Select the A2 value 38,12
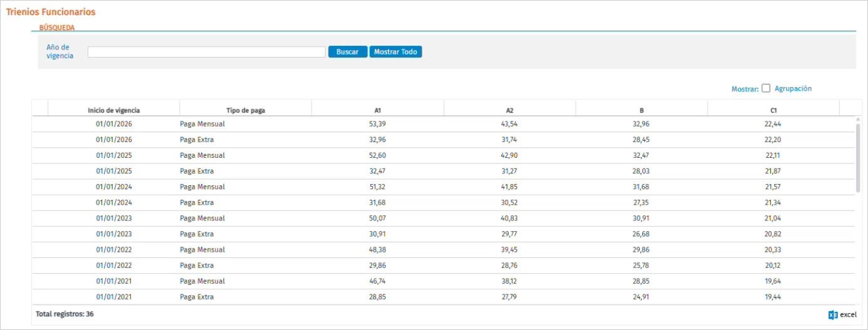868x330 pixels. pos(510,281)
